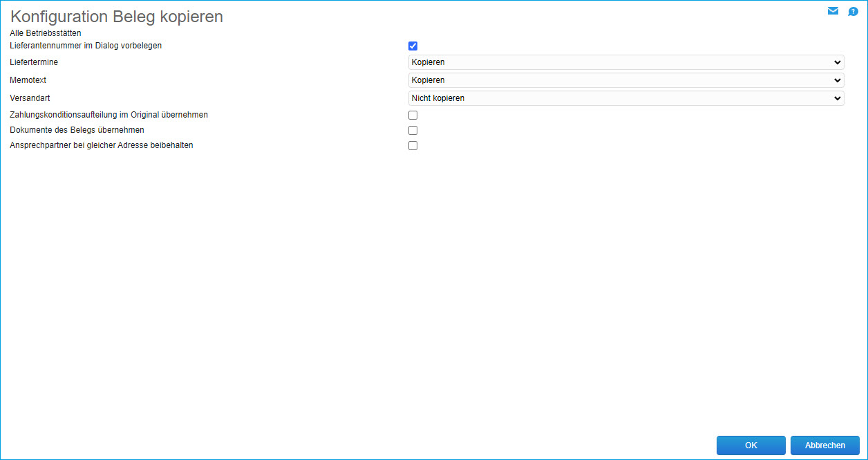The image size is (868, 460).
Task: Click the Zahlungskonditionsaufteilung im Original übernehmen label
Action: pos(108,115)
